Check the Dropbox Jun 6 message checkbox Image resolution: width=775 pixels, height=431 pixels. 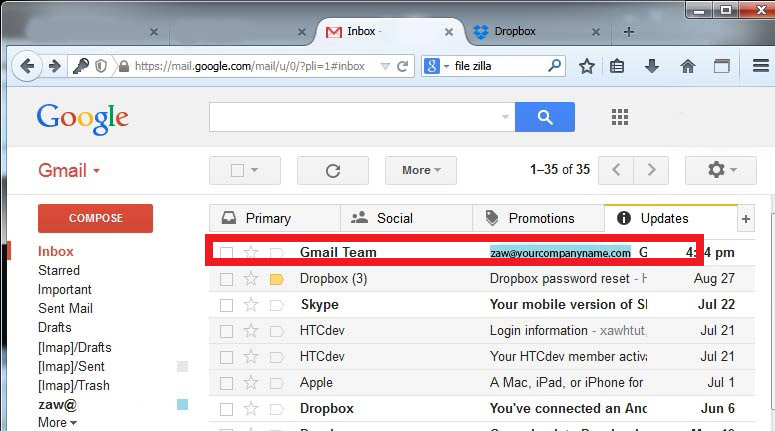[226, 409]
